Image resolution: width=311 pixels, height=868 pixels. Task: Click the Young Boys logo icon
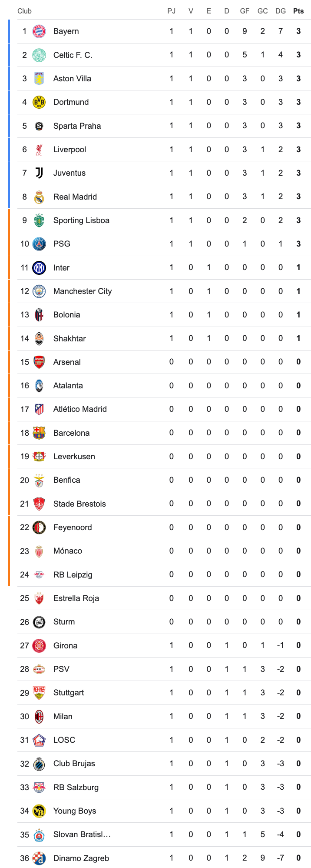coord(39,811)
